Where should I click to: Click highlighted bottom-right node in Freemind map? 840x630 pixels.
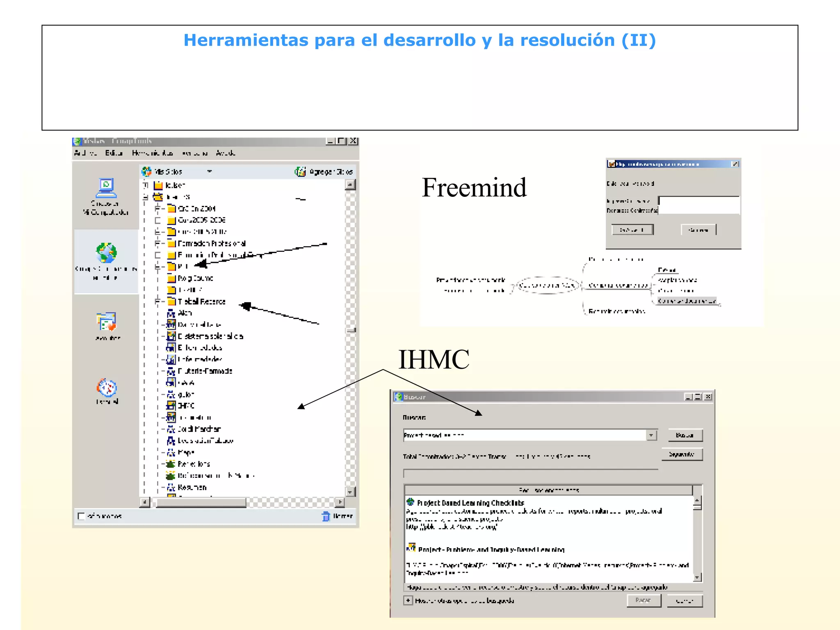pyautogui.click(x=687, y=301)
